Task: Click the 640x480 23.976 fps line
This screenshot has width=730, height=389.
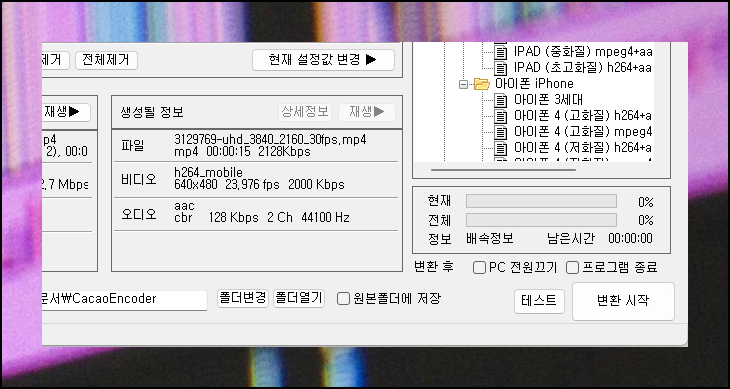Action: pyautogui.click(x=259, y=185)
